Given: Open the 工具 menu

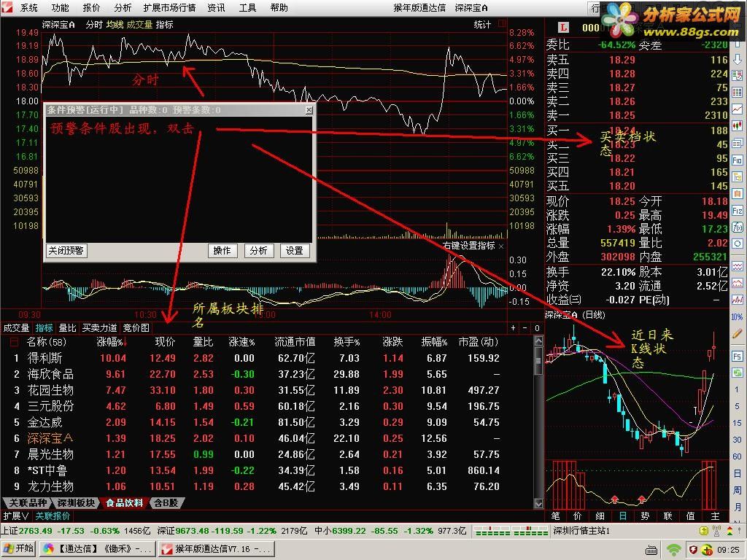Looking at the screenshot, I should point(247,7).
